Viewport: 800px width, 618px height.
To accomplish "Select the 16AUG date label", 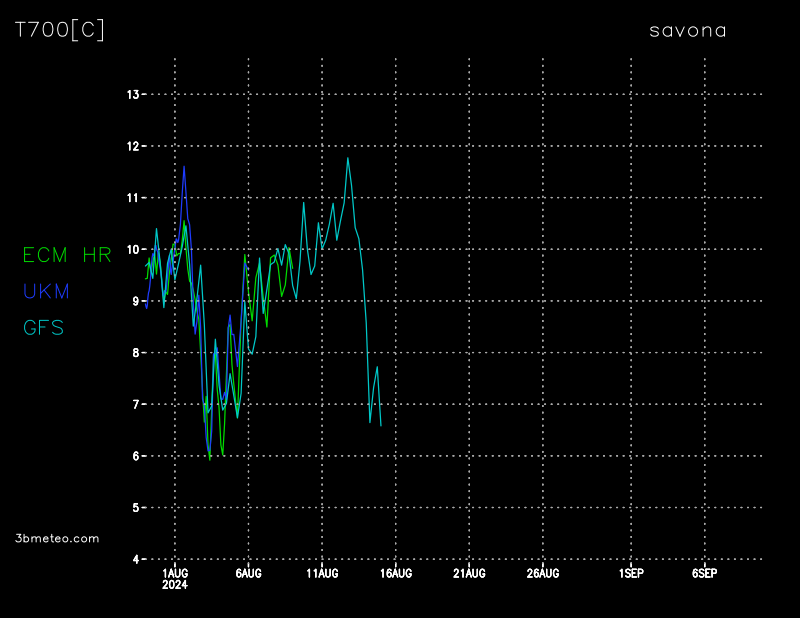I will [396, 573].
